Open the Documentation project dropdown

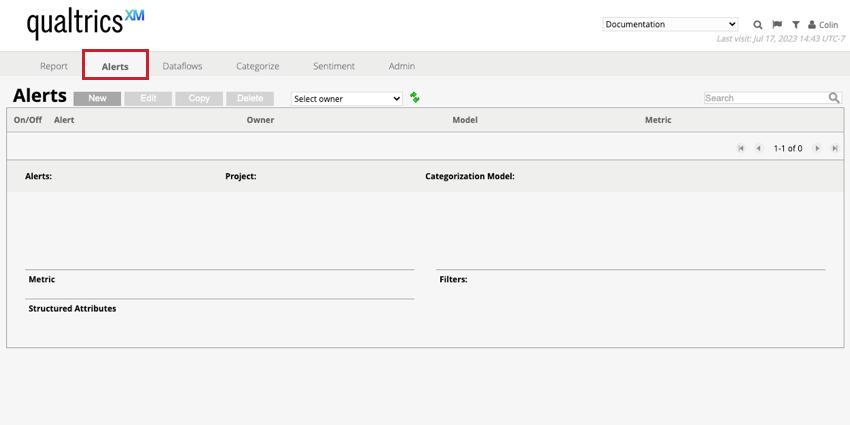pos(670,24)
